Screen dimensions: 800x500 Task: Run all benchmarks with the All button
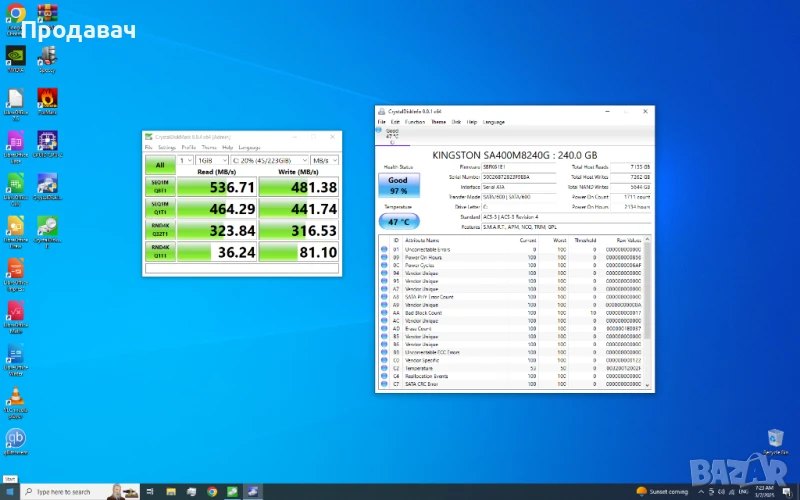coord(160,164)
